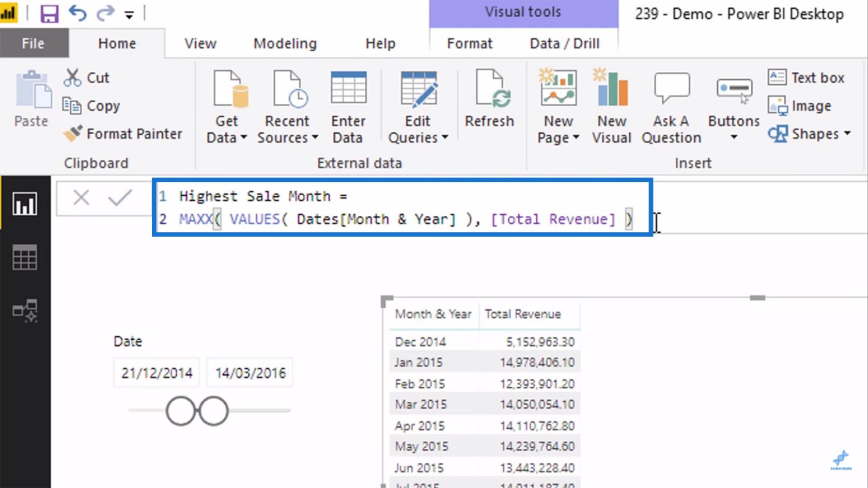Image resolution: width=868 pixels, height=488 pixels.
Task: Undo the last action
Action: [x=78, y=13]
